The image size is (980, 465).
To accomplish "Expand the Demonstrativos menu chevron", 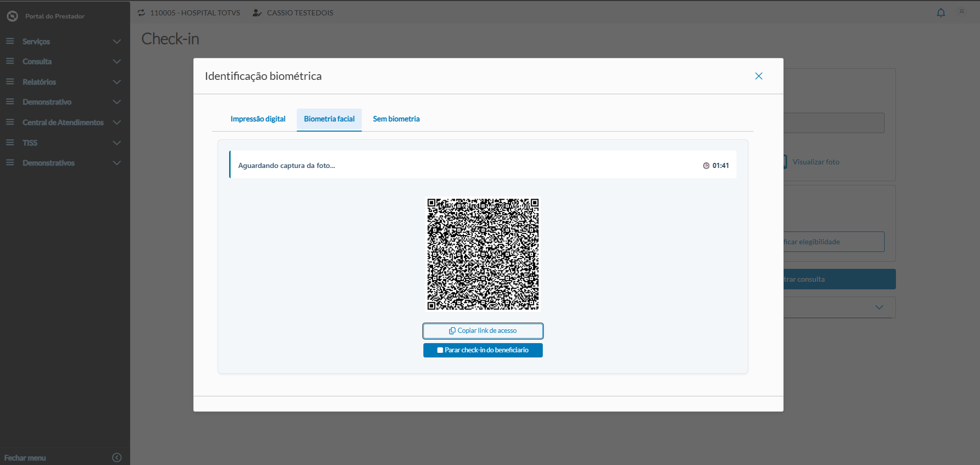I will click(x=117, y=163).
